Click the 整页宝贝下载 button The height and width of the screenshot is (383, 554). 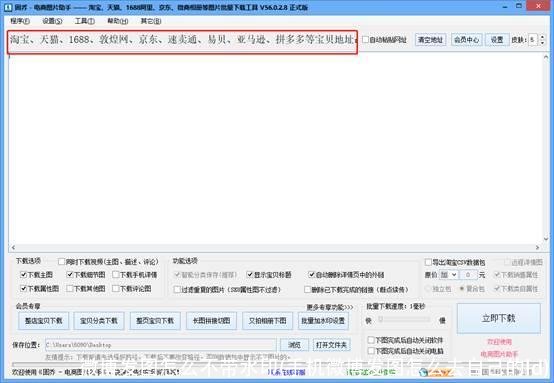pyautogui.click(x=155, y=321)
